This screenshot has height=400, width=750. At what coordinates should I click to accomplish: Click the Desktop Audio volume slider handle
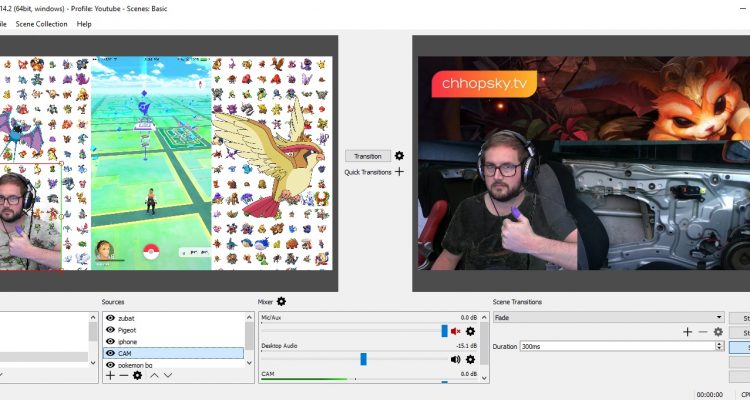[363, 359]
